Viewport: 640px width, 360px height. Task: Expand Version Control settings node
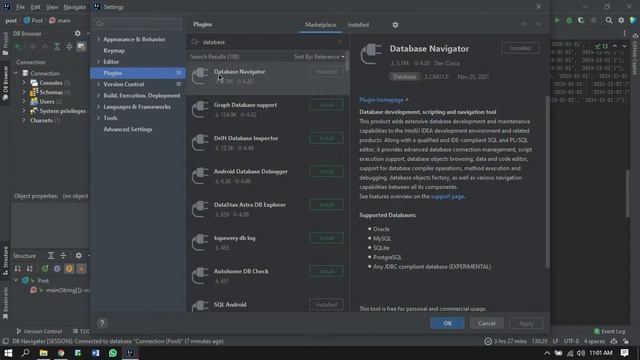point(98,84)
